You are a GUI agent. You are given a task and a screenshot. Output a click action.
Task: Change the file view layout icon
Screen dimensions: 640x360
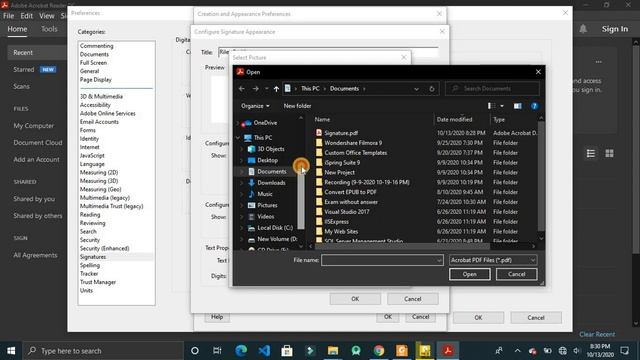pos(492,106)
